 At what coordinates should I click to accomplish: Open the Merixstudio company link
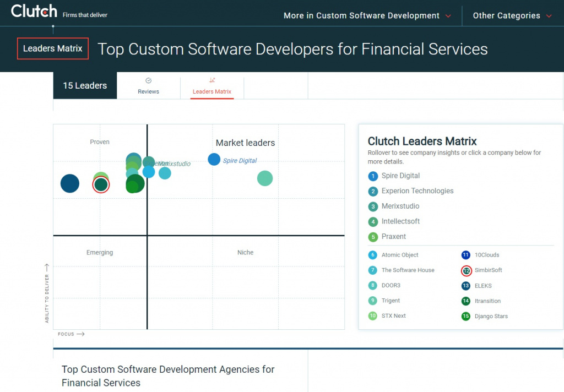pos(400,206)
